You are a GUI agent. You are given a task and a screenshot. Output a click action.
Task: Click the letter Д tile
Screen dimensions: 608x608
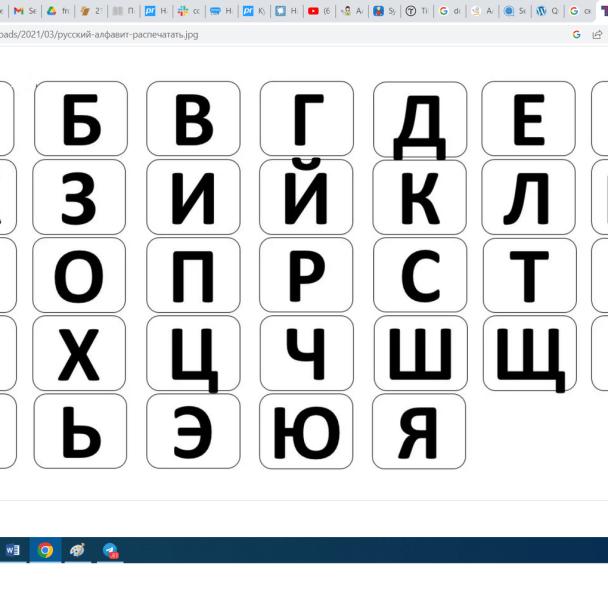pos(420,119)
